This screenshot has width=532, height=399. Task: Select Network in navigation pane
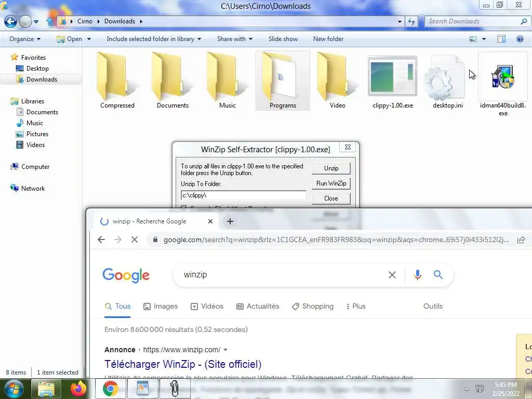(33, 188)
